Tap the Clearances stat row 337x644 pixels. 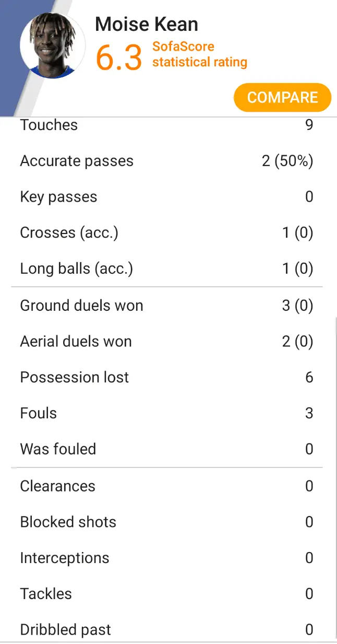click(x=167, y=486)
